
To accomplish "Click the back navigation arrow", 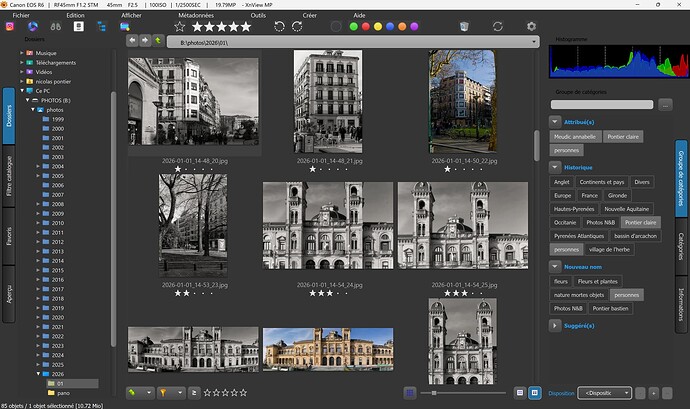I will pyautogui.click(x=132, y=41).
